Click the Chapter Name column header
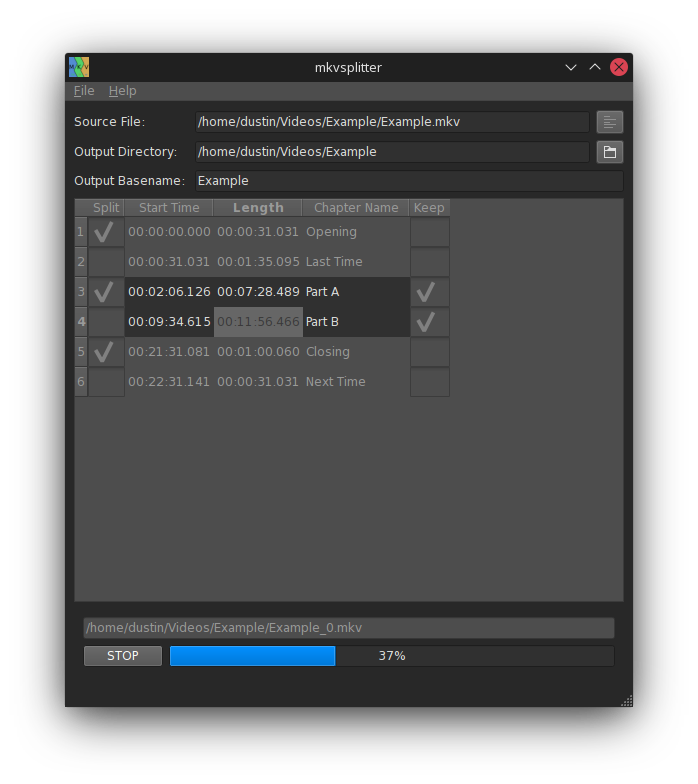698x784 pixels. [x=356, y=208]
